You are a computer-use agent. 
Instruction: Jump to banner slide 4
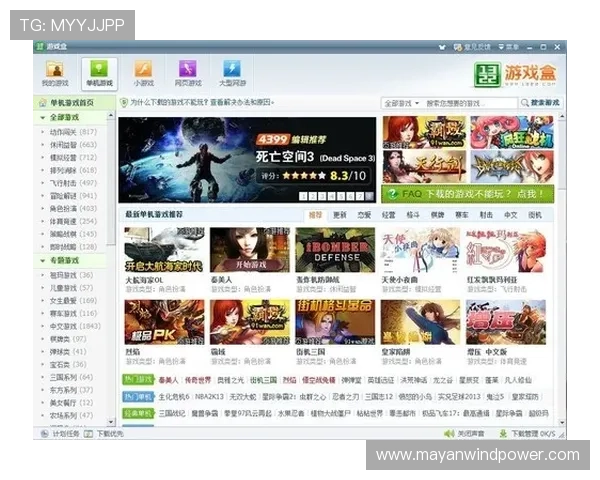tap(331, 196)
